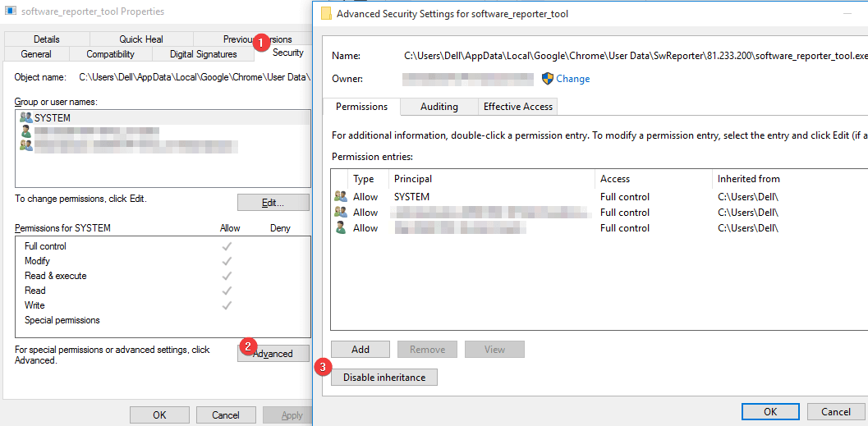Click the Edit button to change permissions
Viewport: 868px width, 426px height.
coord(273,203)
